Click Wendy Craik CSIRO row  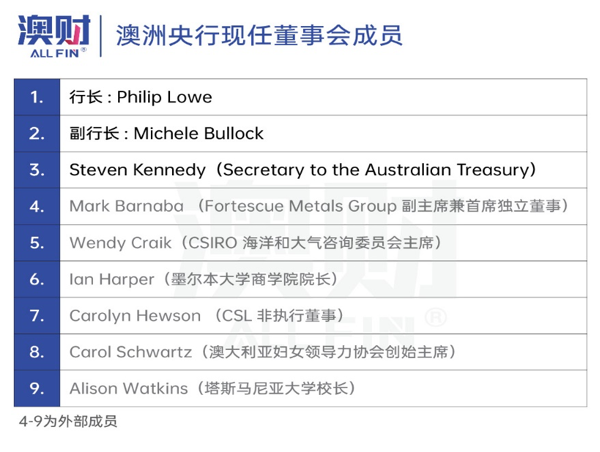point(323,243)
